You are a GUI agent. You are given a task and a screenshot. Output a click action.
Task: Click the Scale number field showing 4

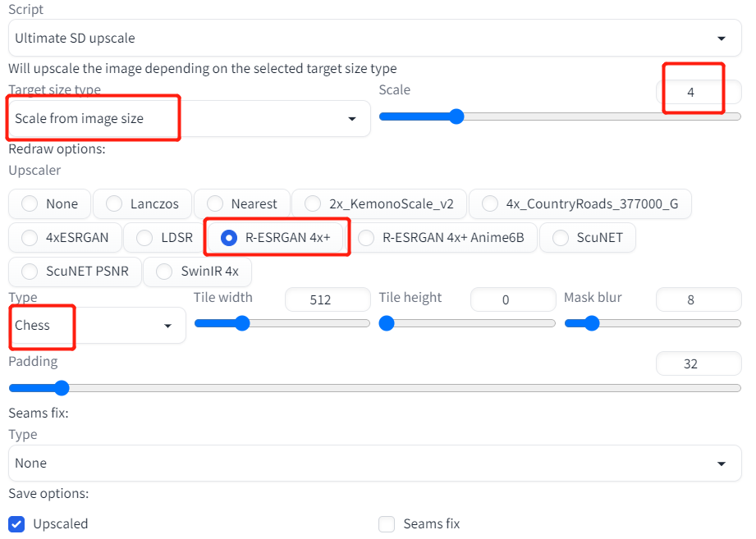tap(699, 92)
